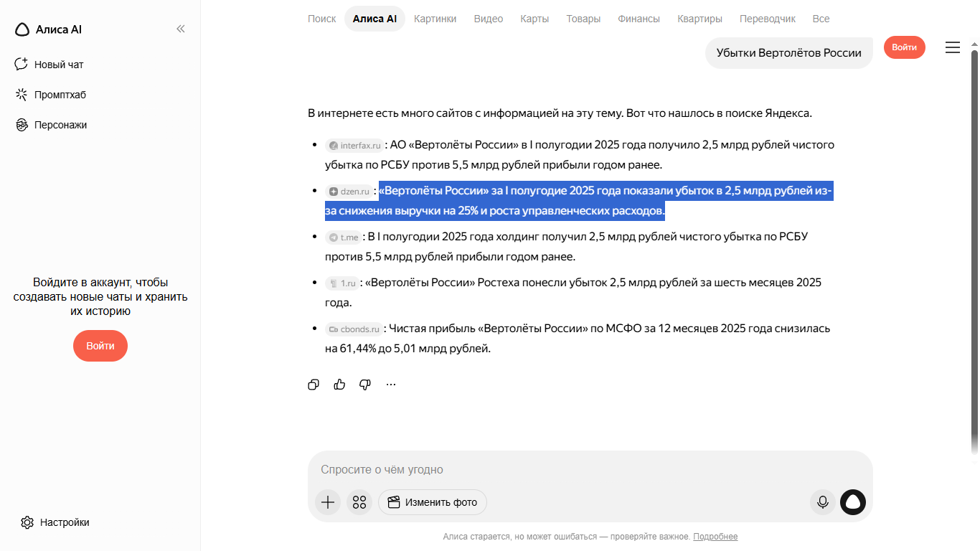Open Промптхаб in the sidebar
980x551 pixels.
(x=51, y=95)
